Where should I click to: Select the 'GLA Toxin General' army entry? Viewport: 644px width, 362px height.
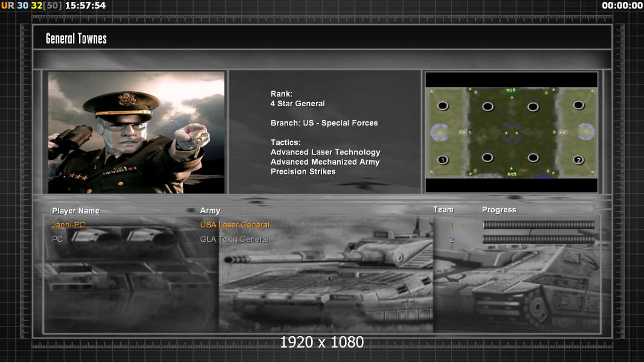point(234,239)
